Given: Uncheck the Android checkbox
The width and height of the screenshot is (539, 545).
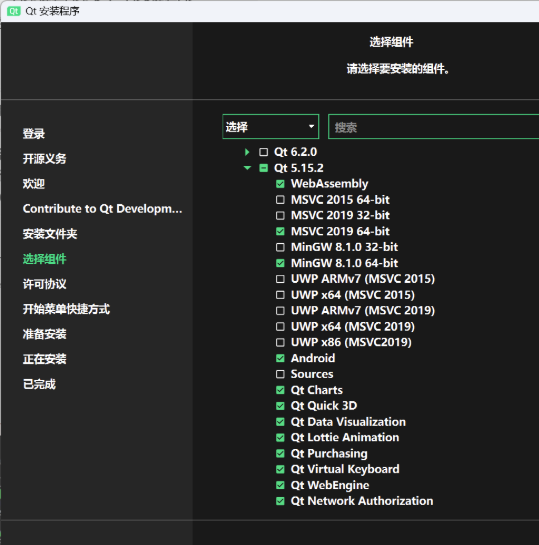Looking at the screenshot, I should (280, 358).
